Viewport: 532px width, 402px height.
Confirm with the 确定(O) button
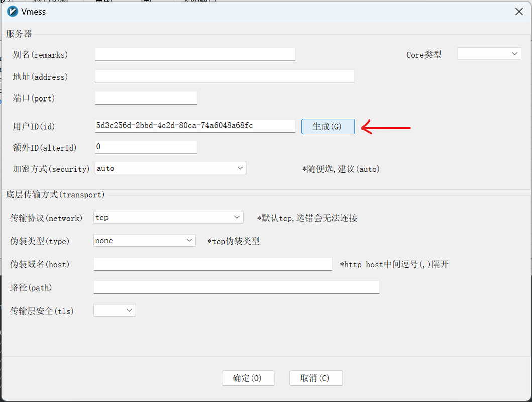[248, 378]
